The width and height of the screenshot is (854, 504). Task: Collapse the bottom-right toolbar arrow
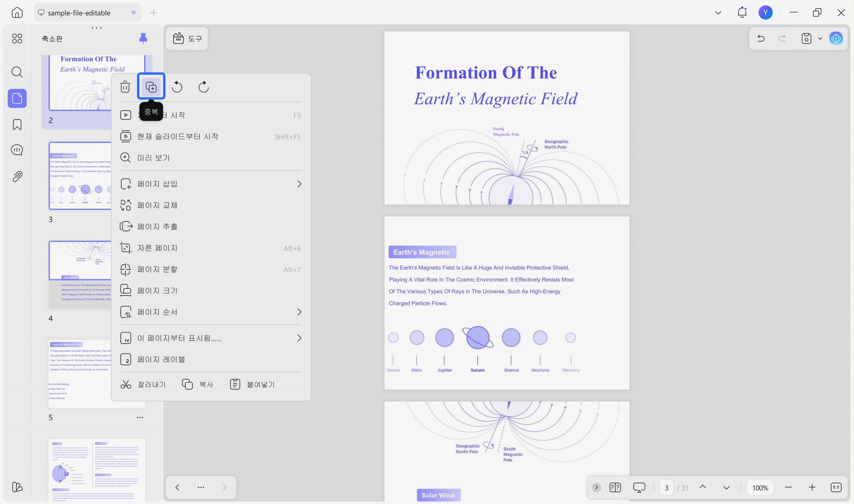click(x=596, y=487)
